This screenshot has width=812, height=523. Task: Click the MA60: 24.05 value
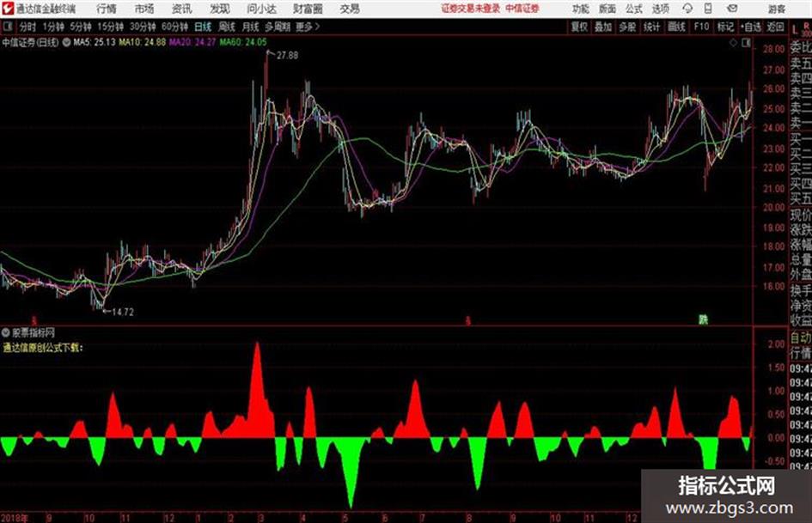[243, 42]
